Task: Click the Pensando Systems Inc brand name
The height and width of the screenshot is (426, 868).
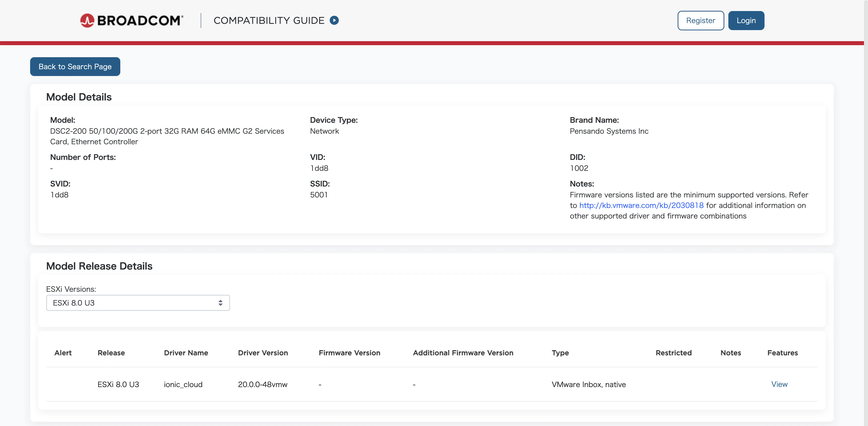Action: [x=609, y=131]
